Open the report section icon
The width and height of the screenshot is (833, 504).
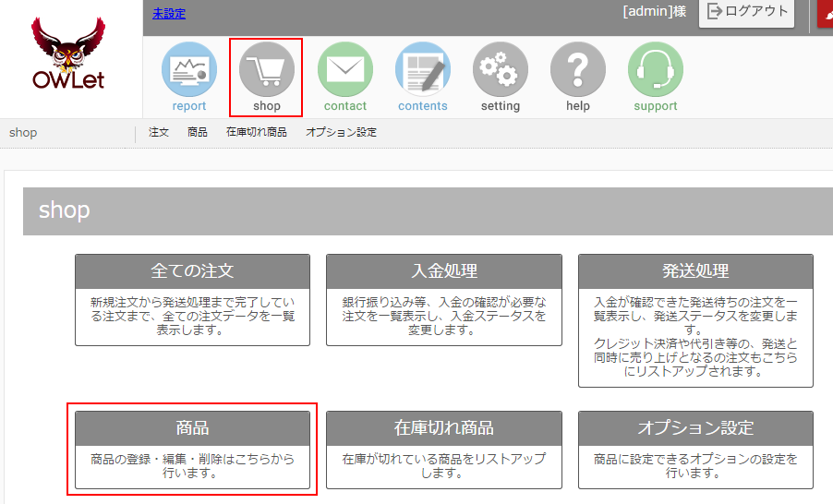click(189, 69)
